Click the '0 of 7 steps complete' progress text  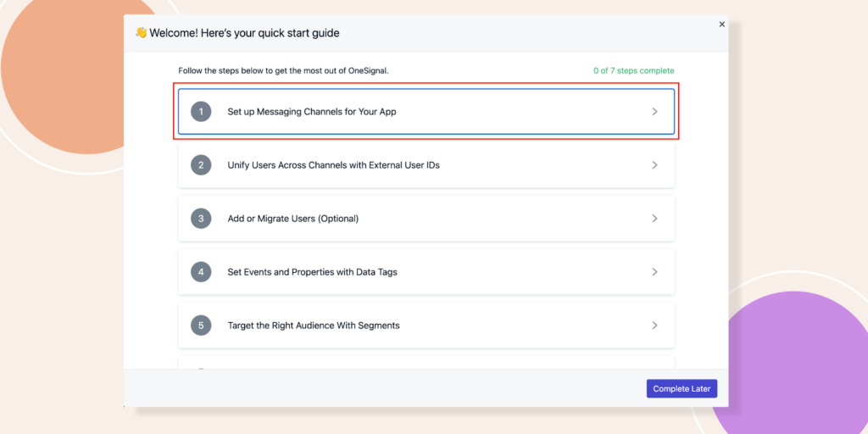tap(633, 71)
